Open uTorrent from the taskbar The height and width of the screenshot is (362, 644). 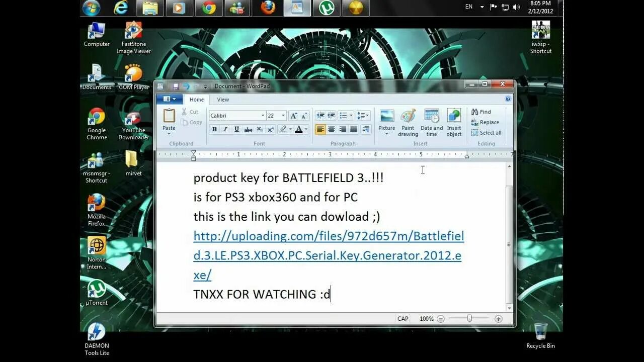327,8
